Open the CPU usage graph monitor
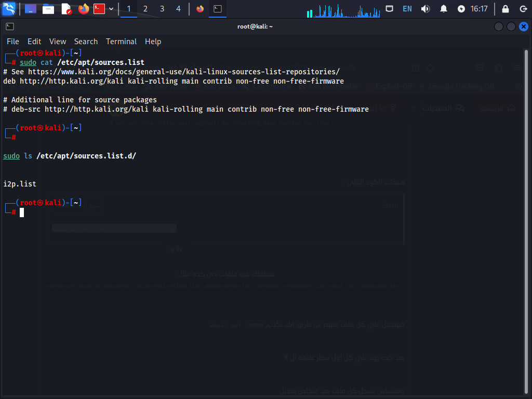This screenshot has height=399, width=532. point(343,10)
